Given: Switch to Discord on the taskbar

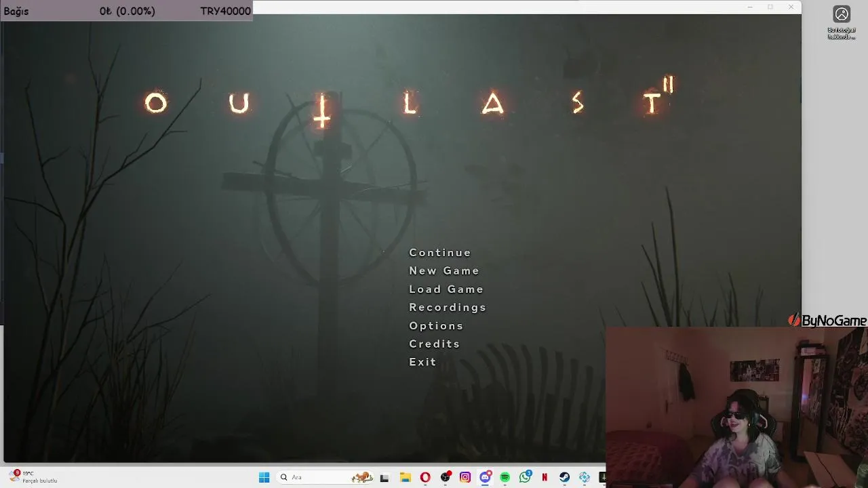Looking at the screenshot, I should pos(485,478).
